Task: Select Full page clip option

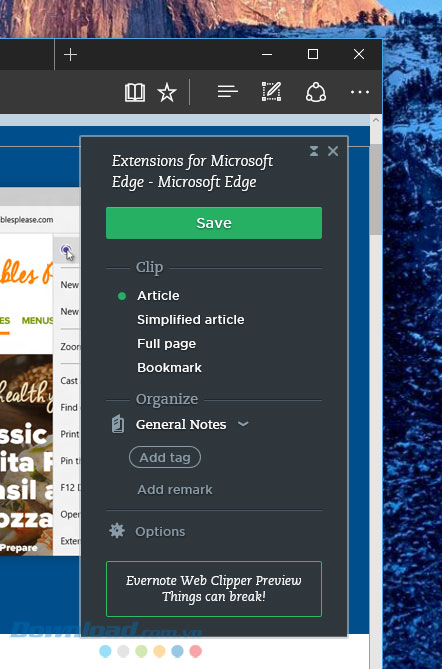Action: pyautogui.click(x=166, y=344)
